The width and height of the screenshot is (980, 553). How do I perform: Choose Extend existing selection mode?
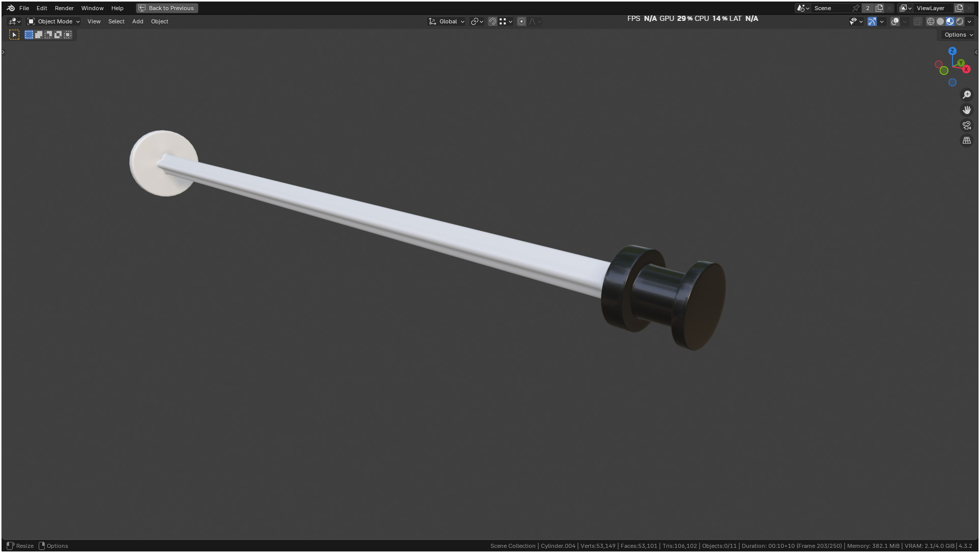click(x=39, y=35)
